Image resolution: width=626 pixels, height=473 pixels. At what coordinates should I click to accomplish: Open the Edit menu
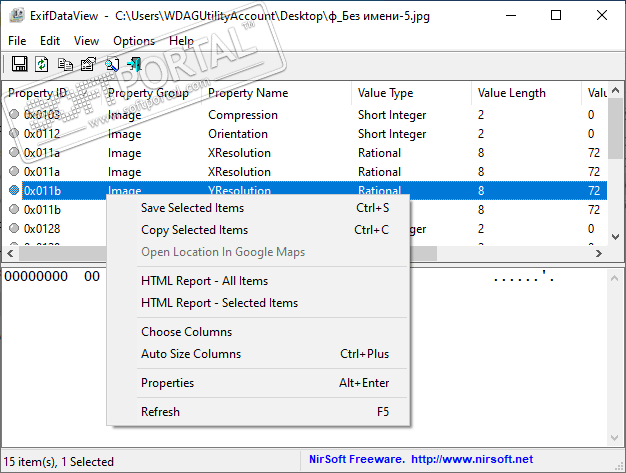point(50,41)
